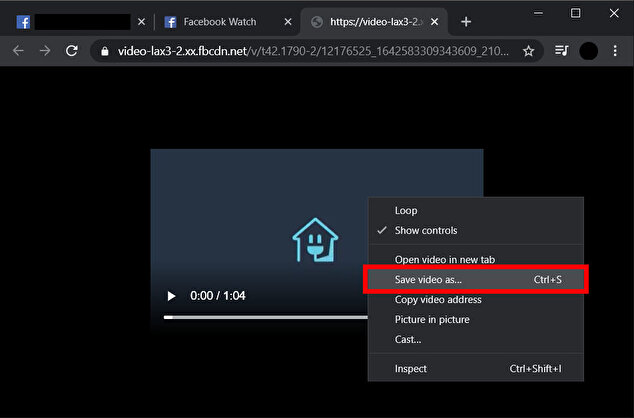Switch to the Facebook Watch tab
The height and width of the screenshot is (418, 634).
[220, 21]
